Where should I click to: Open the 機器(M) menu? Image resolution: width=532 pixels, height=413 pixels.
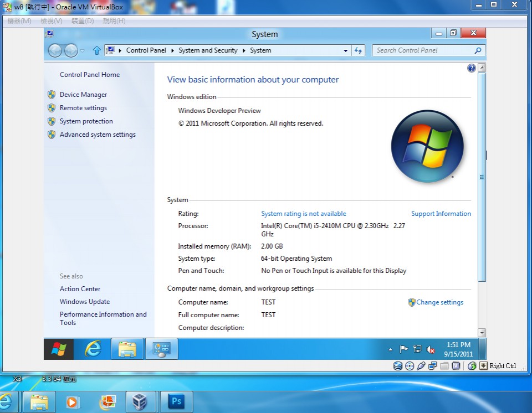19,21
